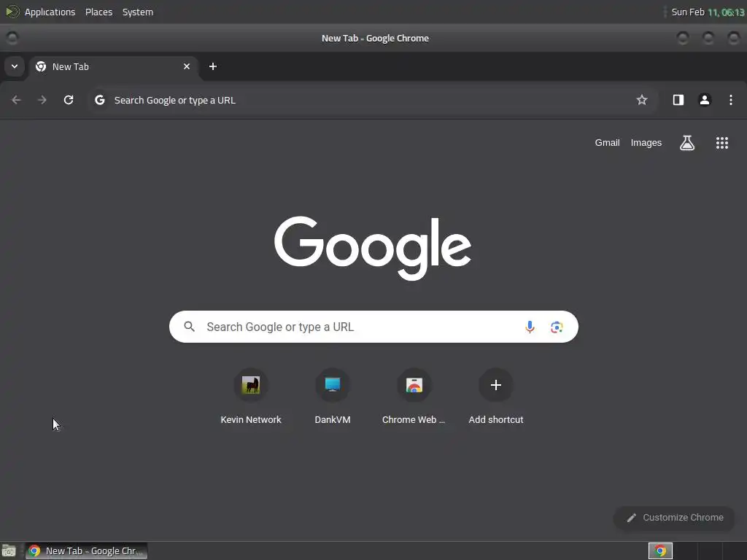
Task: Bookmark this tab with the star icon
Action: [x=642, y=100]
